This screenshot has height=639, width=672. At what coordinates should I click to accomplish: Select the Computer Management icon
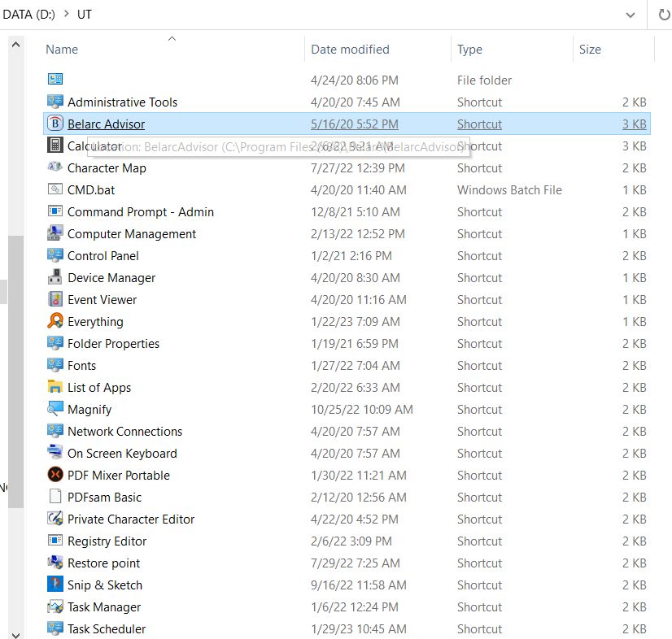[55, 233]
